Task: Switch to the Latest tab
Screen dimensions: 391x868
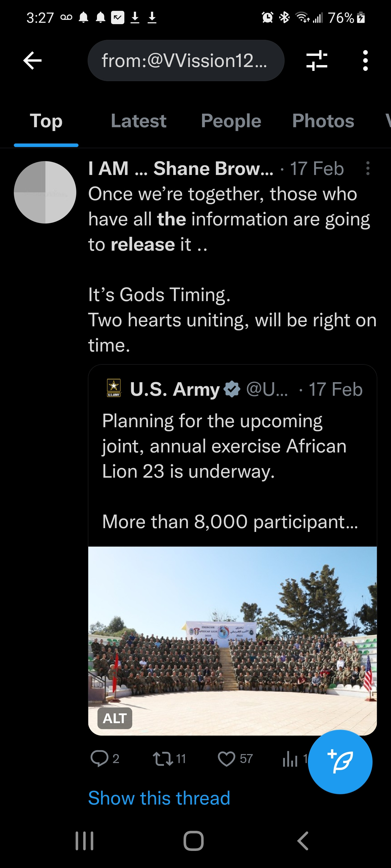Action: pos(138,121)
